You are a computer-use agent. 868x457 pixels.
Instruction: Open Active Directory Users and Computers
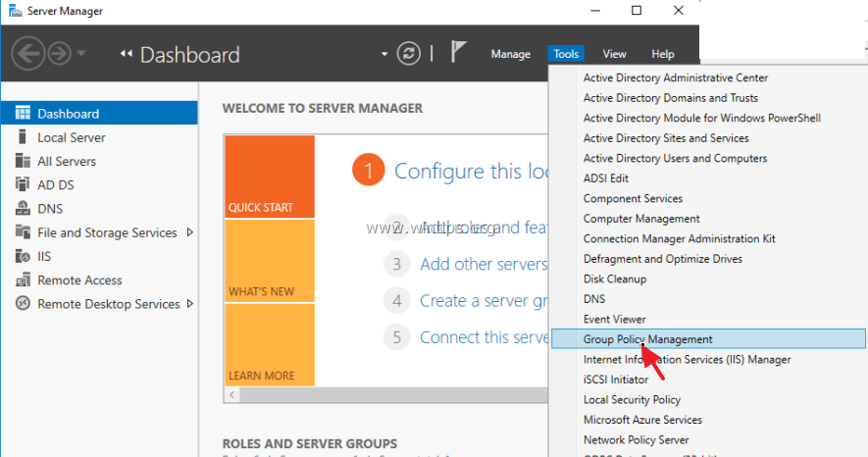pos(676,158)
